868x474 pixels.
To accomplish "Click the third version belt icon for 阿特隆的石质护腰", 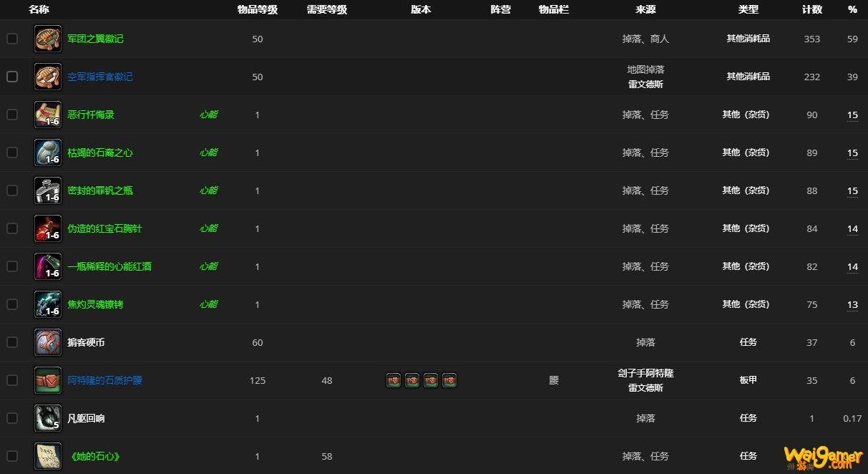I will [431, 380].
